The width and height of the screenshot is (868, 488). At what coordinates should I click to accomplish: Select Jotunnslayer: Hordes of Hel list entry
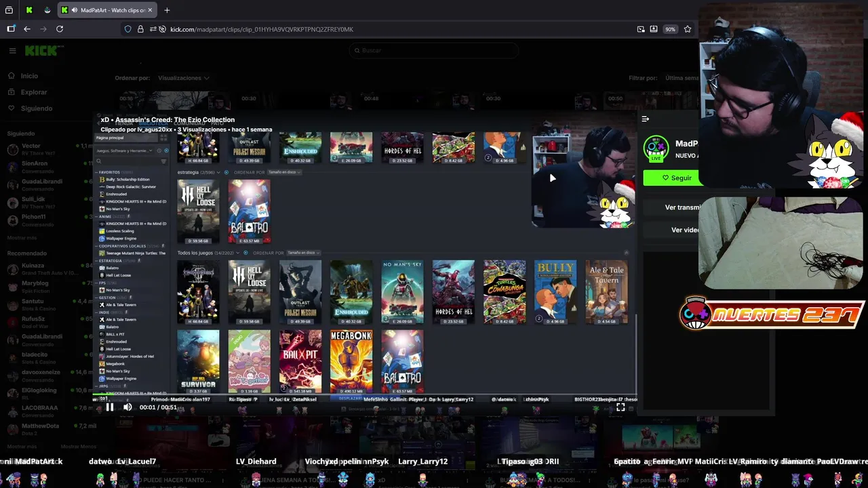126,357
